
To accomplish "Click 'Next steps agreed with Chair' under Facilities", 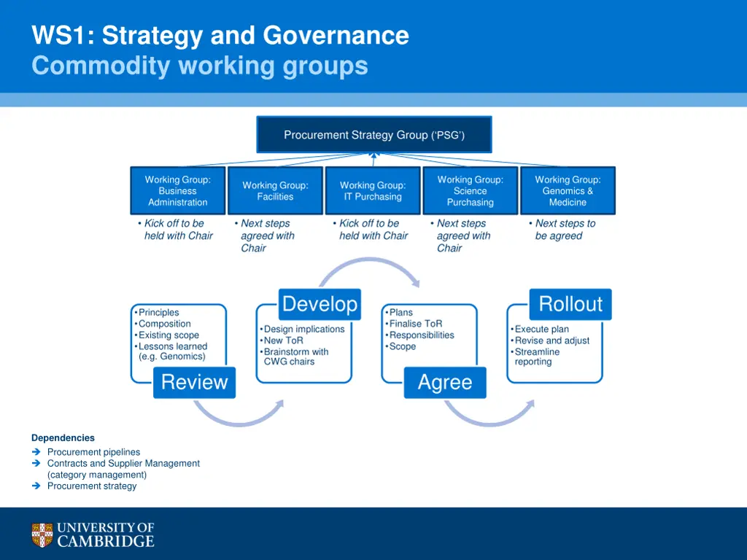I will tap(265, 236).
